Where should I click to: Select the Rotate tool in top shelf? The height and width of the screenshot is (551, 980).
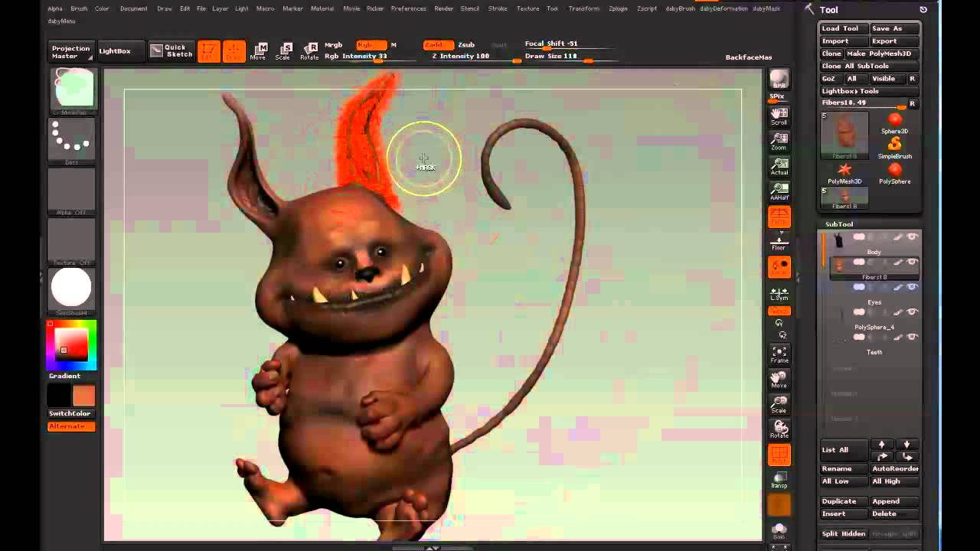(x=309, y=51)
